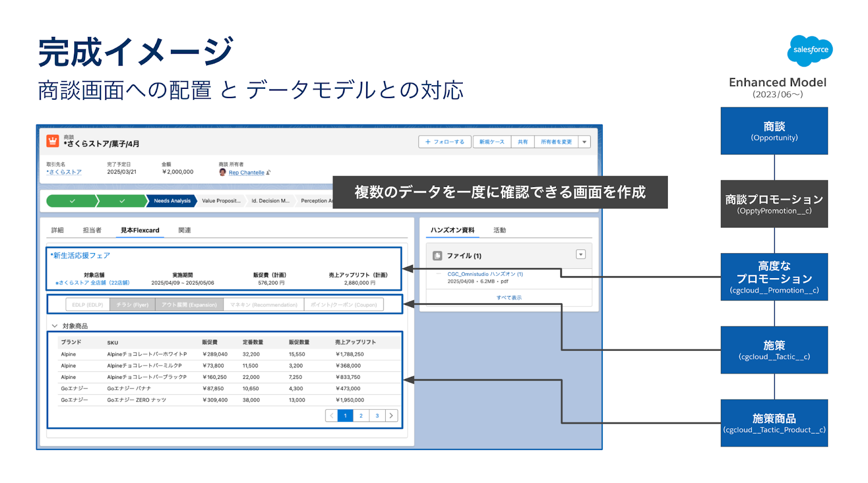Click the ファイル (1) files icon

coord(437,256)
